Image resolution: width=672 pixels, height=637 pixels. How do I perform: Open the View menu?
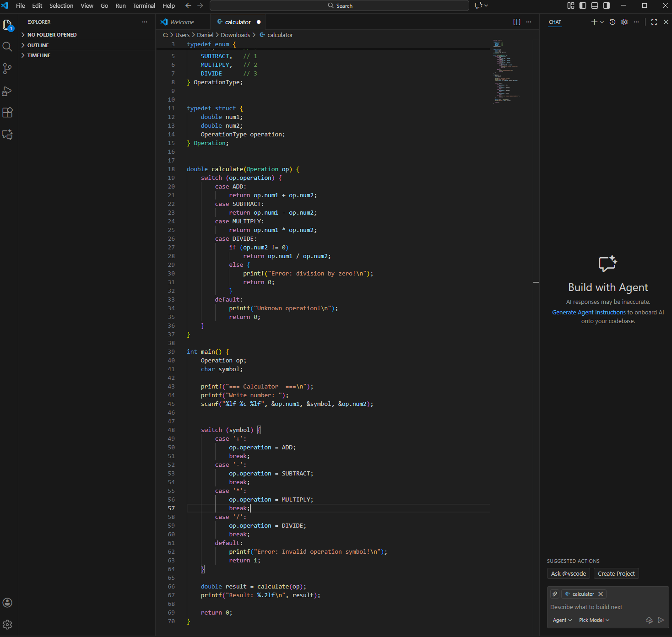pos(87,5)
